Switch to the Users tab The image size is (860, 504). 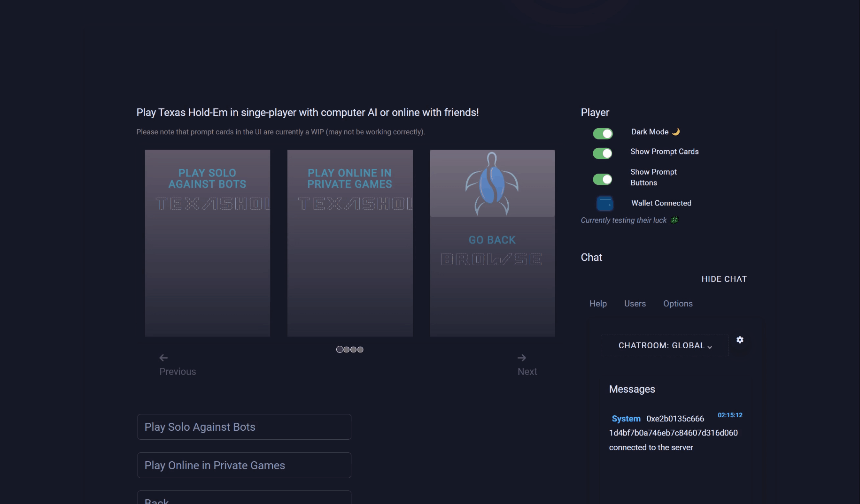point(635,304)
